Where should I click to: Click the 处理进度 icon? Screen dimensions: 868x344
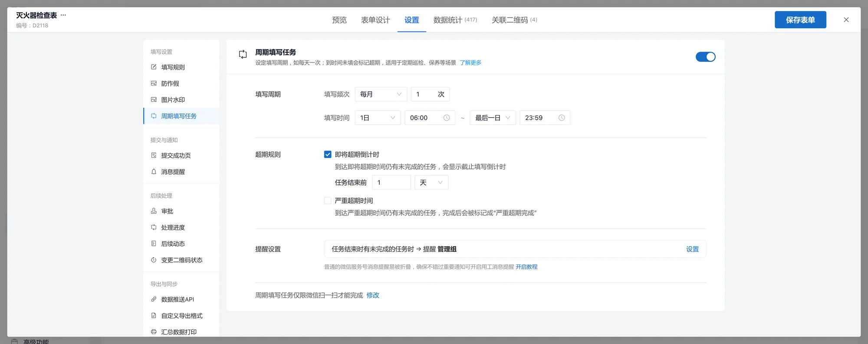[x=154, y=227]
